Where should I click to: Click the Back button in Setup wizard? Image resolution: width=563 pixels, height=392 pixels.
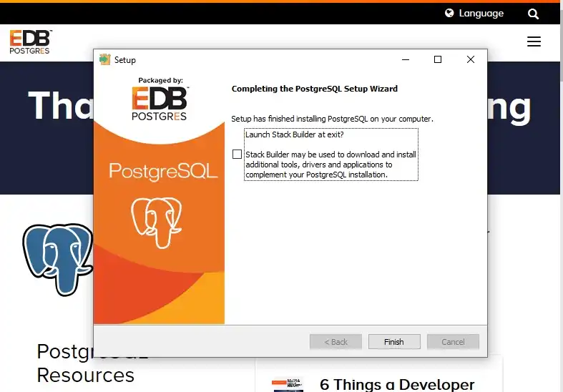click(x=336, y=342)
